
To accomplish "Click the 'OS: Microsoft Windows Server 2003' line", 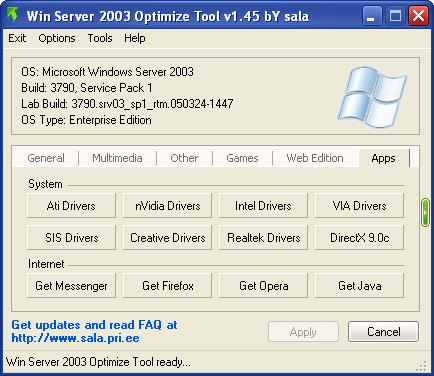I will tap(107, 72).
